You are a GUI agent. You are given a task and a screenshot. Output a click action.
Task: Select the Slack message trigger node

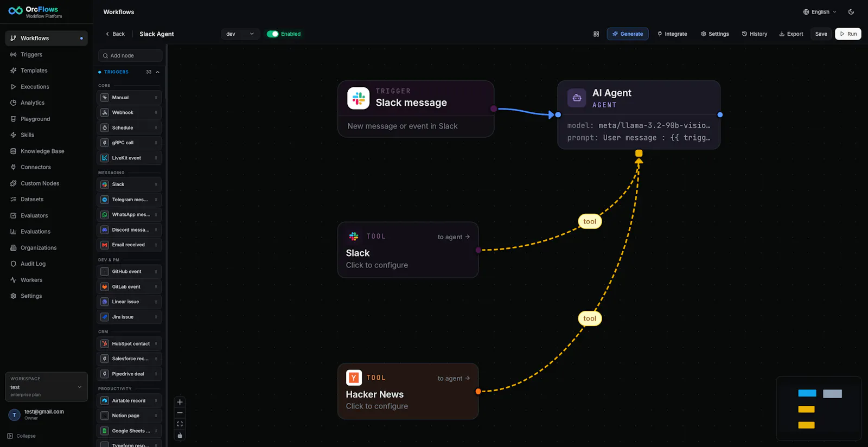click(416, 109)
